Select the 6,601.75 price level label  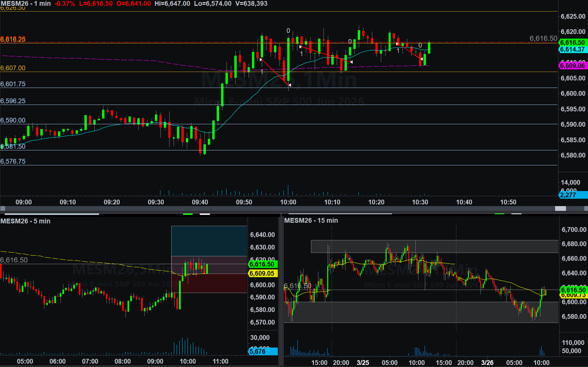[x=13, y=84]
